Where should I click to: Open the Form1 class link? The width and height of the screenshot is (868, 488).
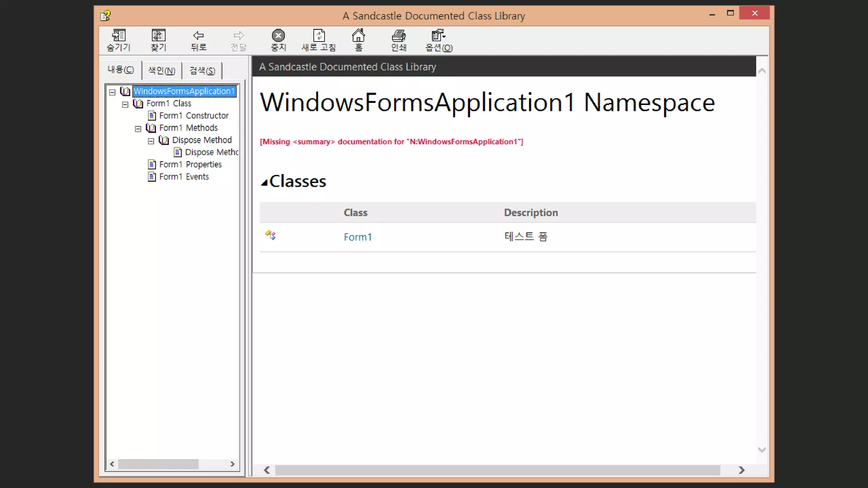pyautogui.click(x=357, y=237)
